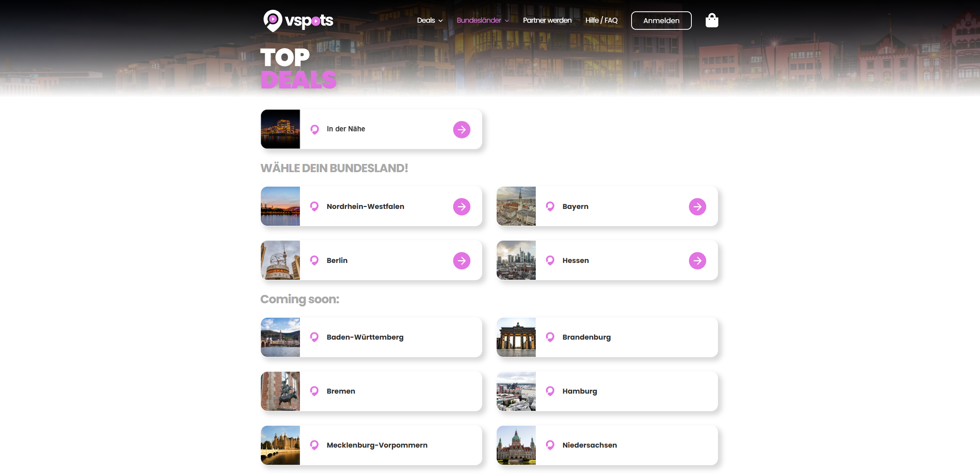Select the pin icon beside Hamburg
This screenshot has width=980, height=475.
(x=550, y=390)
